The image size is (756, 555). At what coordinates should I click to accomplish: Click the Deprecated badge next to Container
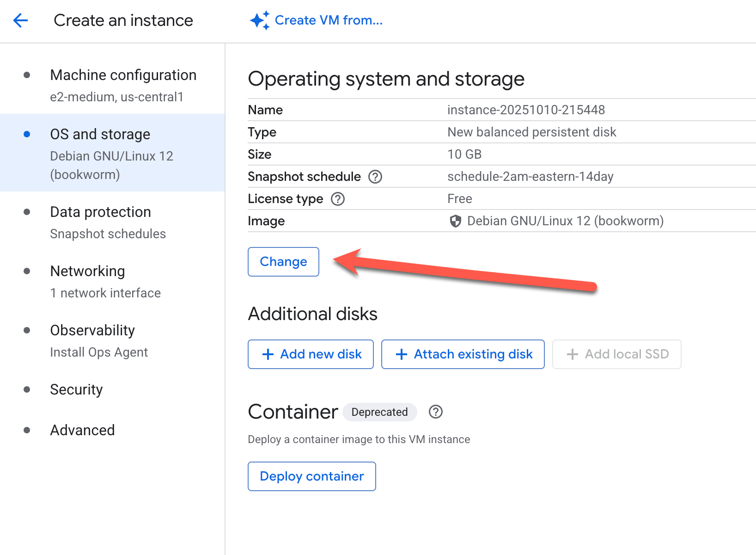tap(379, 412)
